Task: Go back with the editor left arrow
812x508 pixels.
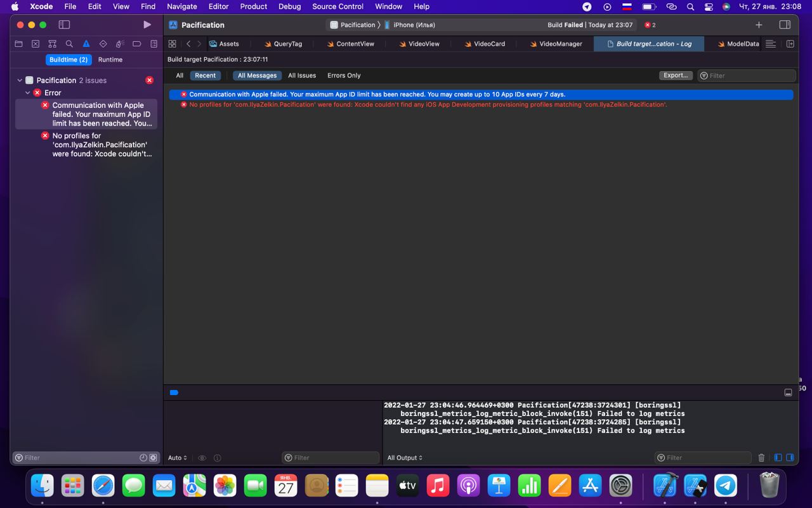Action: [x=188, y=44]
